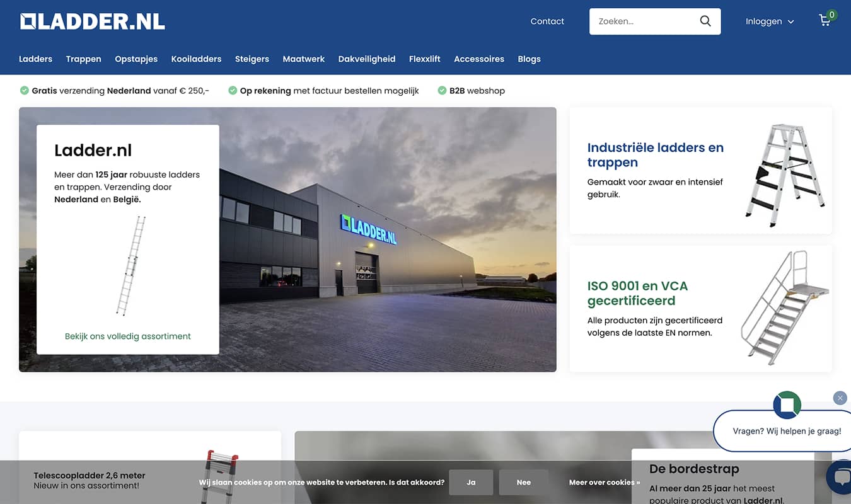
Task: Click 'De bordestrap' heading
Action: pyautogui.click(x=694, y=469)
